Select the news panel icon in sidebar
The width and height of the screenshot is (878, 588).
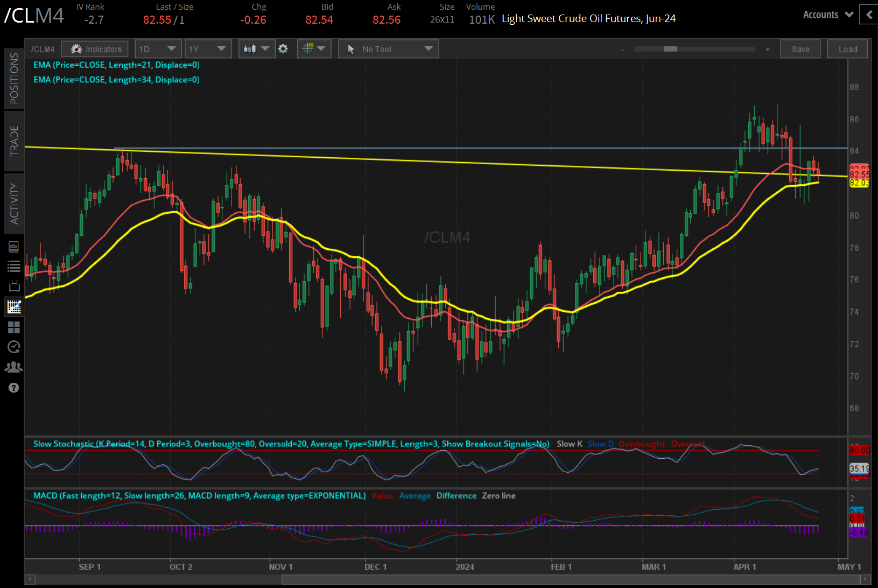click(13, 247)
